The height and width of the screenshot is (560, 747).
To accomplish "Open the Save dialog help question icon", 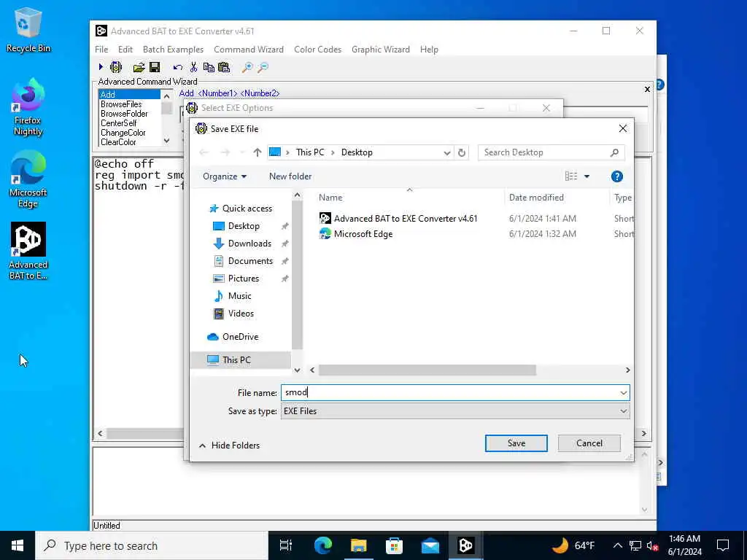I will (617, 176).
